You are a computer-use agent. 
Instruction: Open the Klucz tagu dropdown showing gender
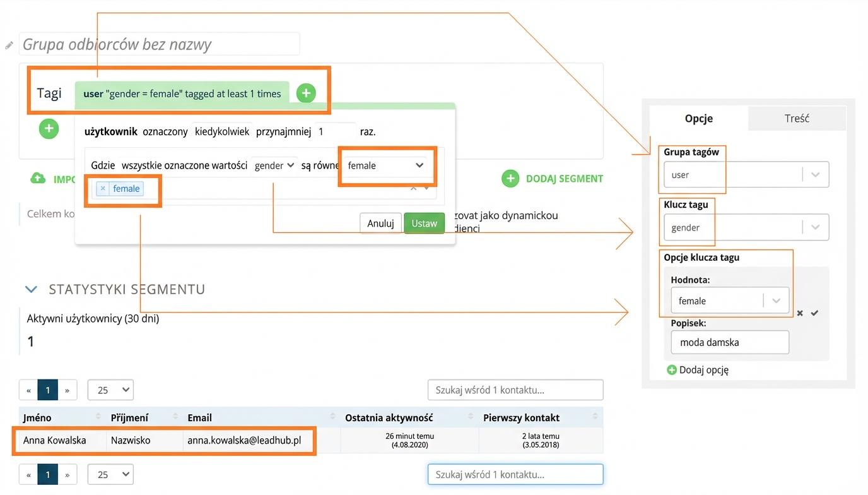(x=746, y=227)
